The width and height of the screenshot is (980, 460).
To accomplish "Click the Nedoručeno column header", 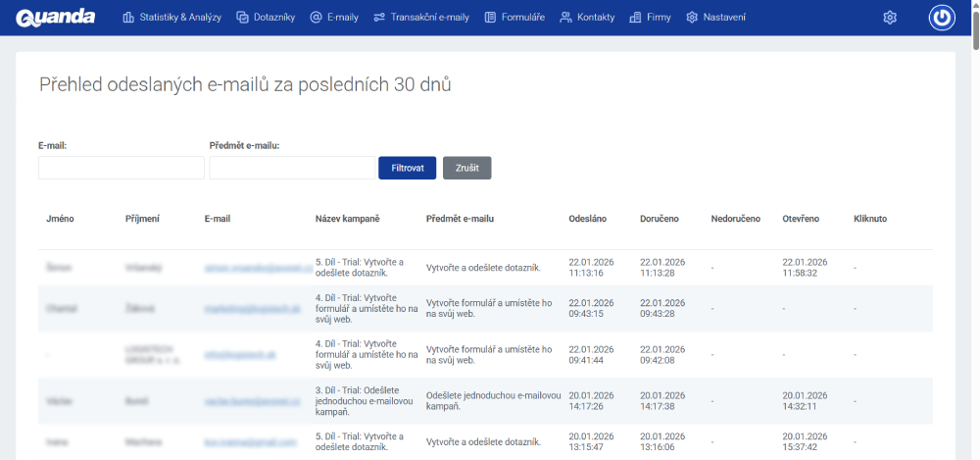I will 736,219.
